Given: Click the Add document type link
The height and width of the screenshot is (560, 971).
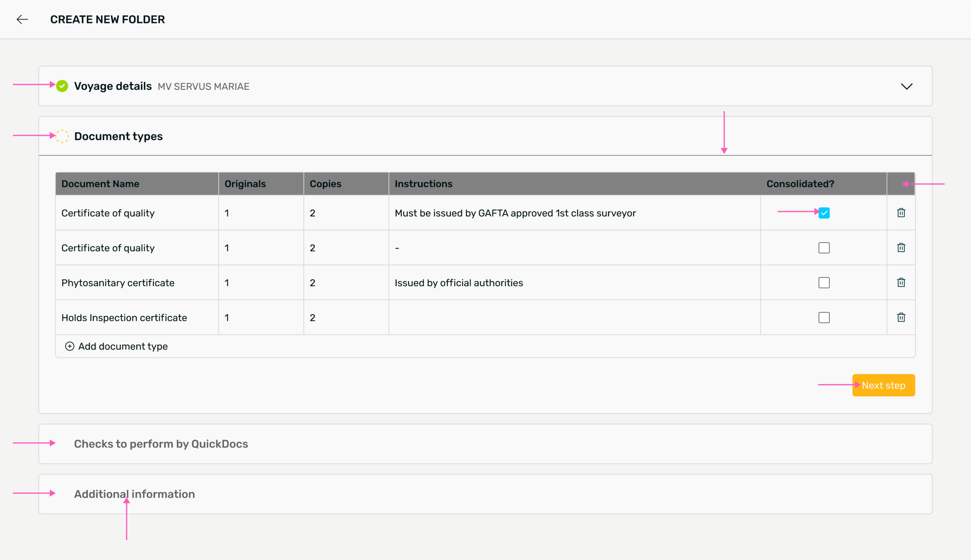Looking at the screenshot, I should tap(123, 346).
